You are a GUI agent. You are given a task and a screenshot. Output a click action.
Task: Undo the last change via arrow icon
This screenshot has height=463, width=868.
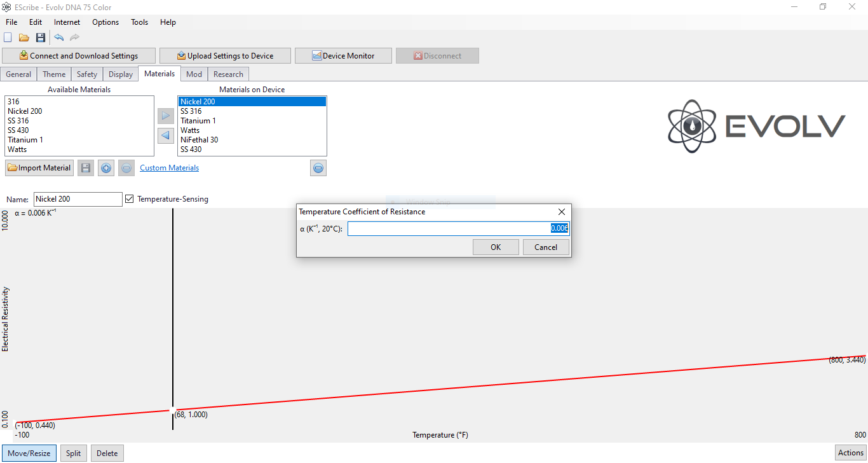tap(58, 38)
